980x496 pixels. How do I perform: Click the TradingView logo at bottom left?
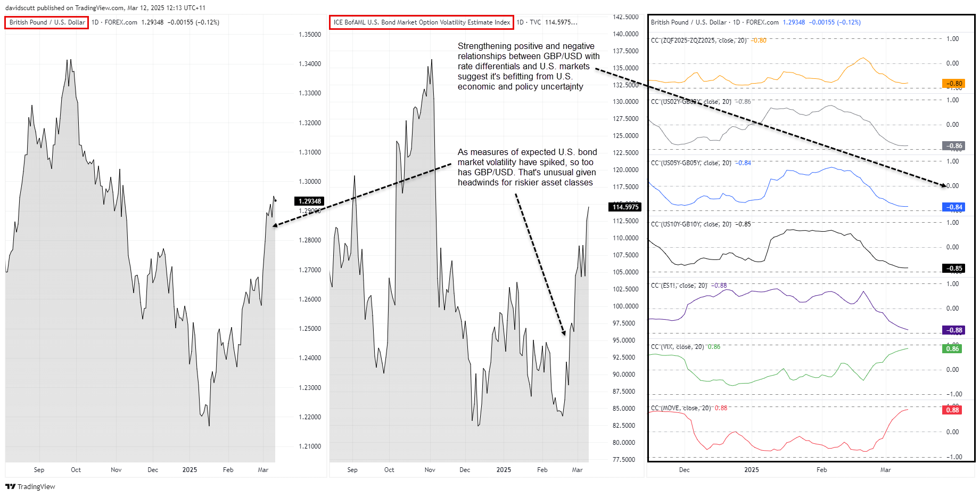tap(30, 486)
